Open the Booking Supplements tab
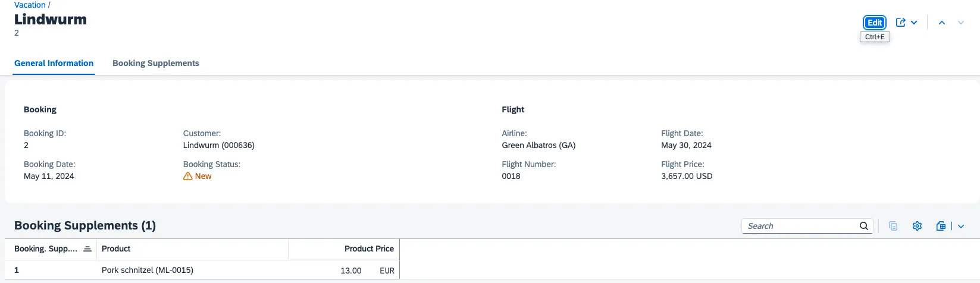Image resolution: width=980 pixels, height=283 pixels. coord(156,63)
